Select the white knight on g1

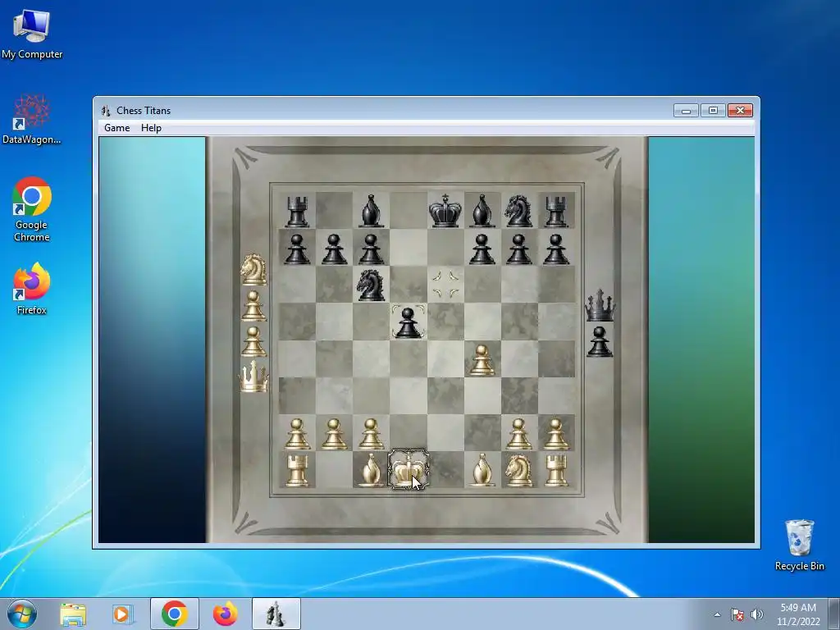[x=518, y=470]
